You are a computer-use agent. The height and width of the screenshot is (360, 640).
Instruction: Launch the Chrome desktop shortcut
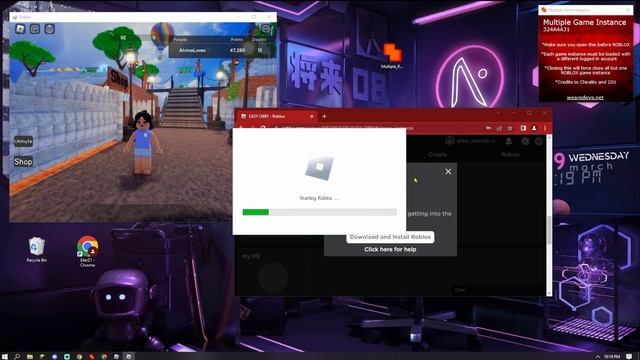(x=87, y=251)
